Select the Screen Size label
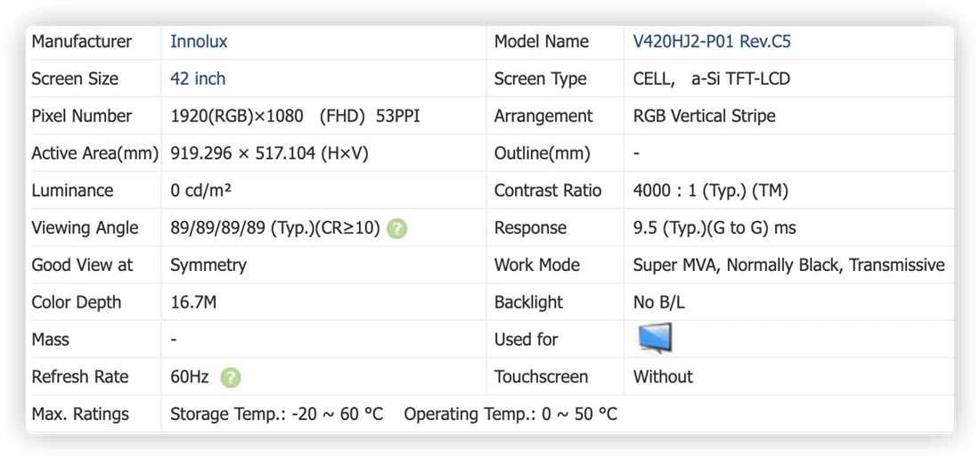The image size is (980, 460). point(75,78)
